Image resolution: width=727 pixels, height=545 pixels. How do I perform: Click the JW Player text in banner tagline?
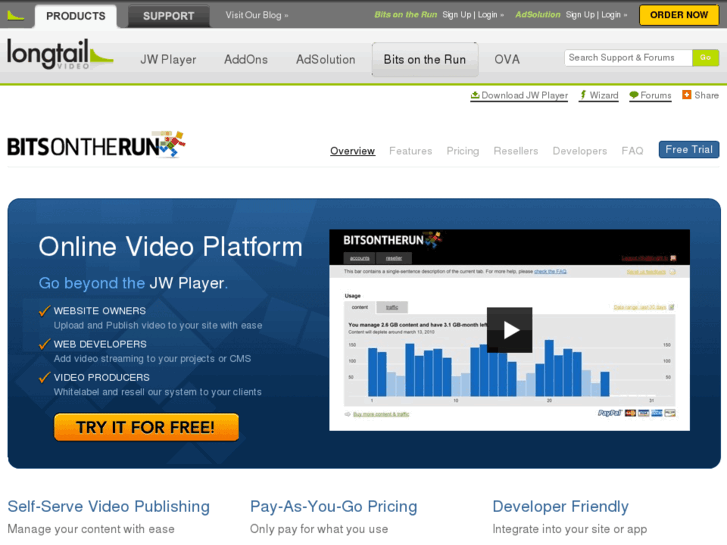click(186, 283)
